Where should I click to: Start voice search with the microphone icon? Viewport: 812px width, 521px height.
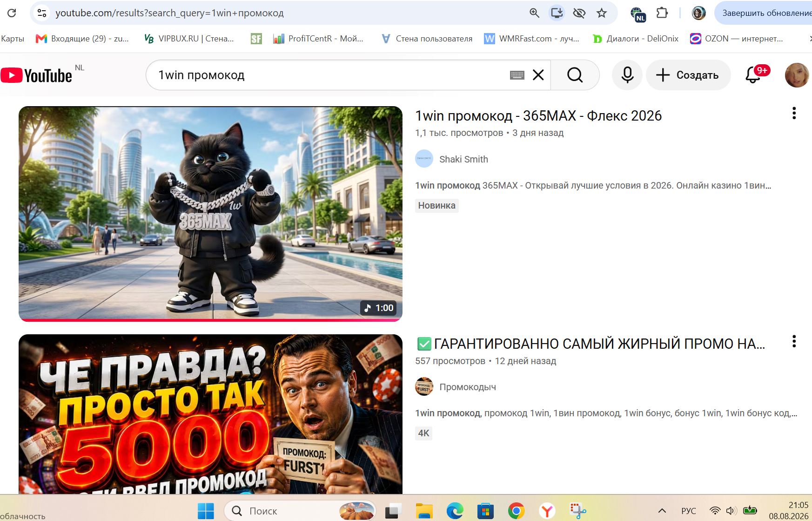click(x=627, y=75)
